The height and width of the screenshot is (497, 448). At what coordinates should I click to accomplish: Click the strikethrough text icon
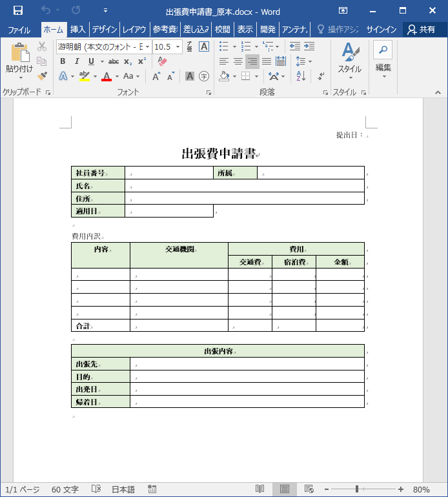[114, 61]
